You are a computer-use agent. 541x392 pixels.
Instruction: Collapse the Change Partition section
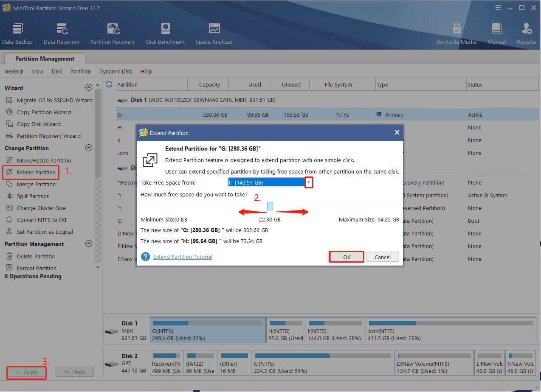(89, 148)
